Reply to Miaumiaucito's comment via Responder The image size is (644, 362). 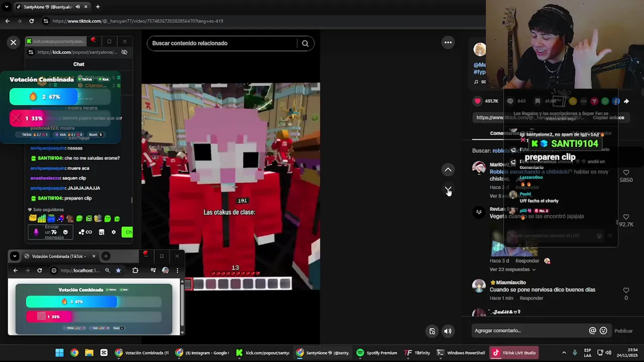[x=531, y=298]
